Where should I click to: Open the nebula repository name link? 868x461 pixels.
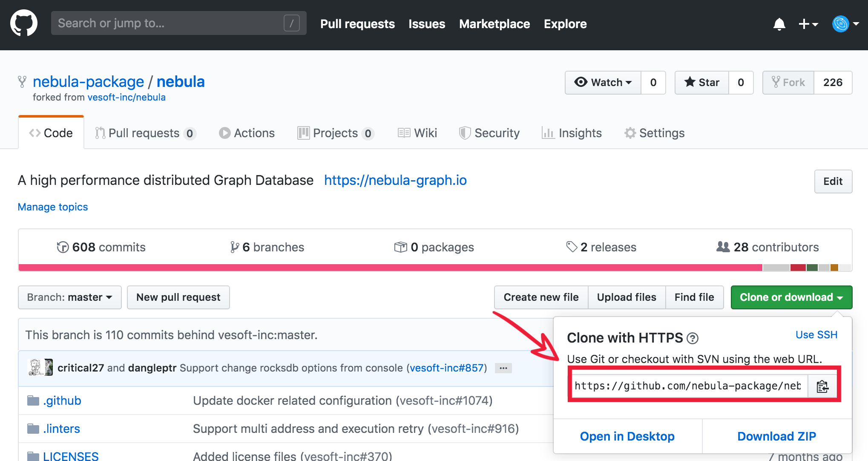[x=181, y=81]
